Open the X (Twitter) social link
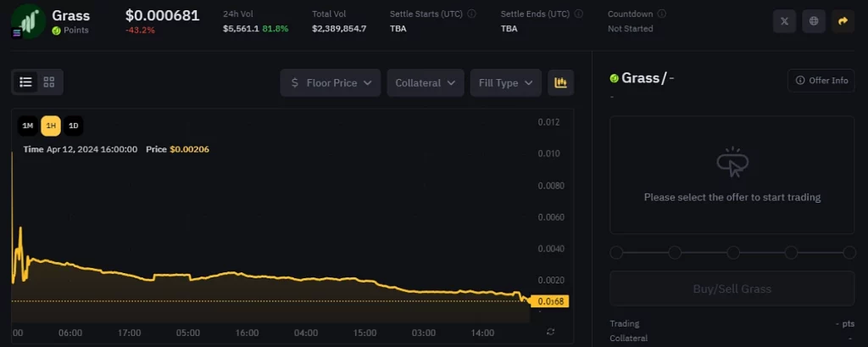Viewport: 868px width, 347px height. (x=784, y=21)
